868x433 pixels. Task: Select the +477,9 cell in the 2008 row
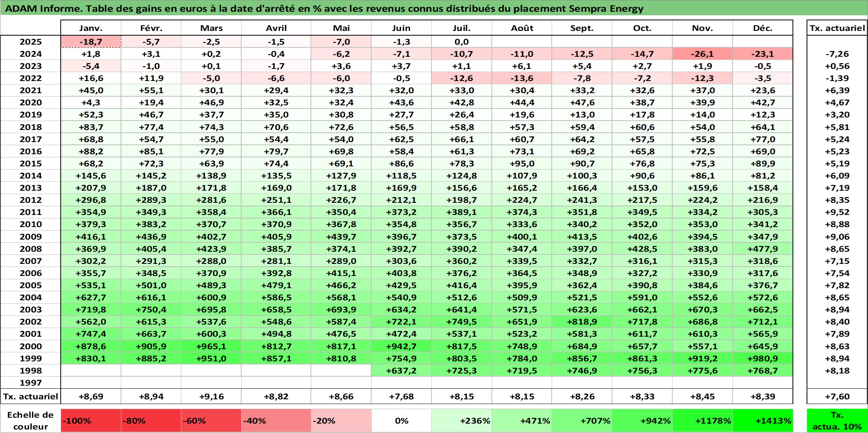coord(763,249)
